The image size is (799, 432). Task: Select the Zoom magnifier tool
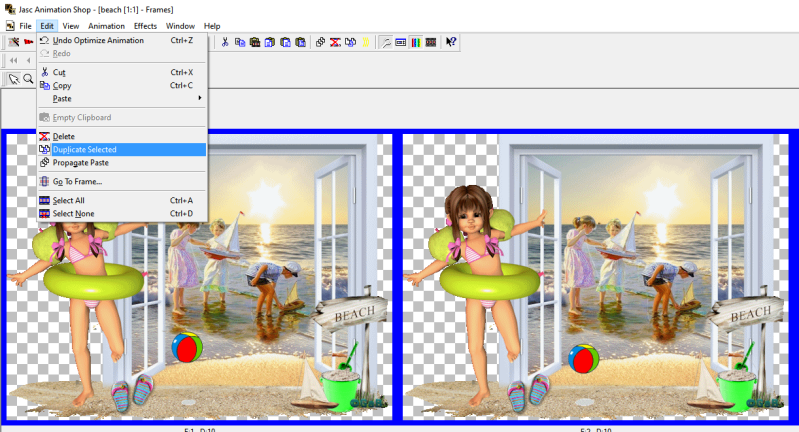pos(28,78)
